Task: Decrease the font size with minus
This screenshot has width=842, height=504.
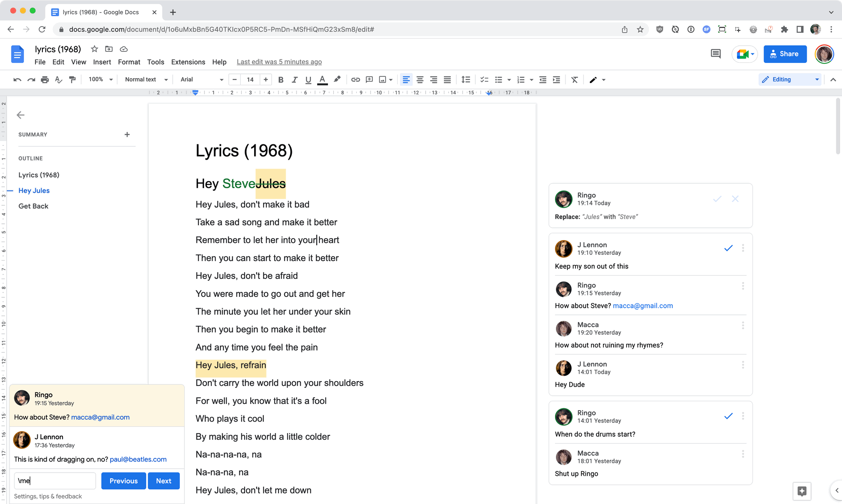Action: 235,80
